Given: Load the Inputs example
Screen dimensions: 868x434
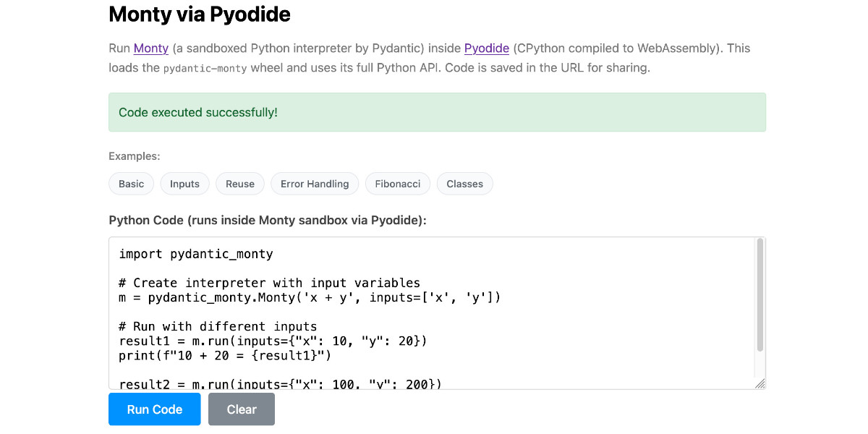Looking at the screenshot, I should [184, 184].
